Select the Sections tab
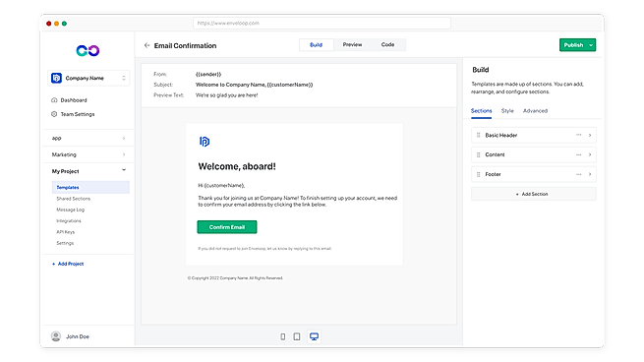The height and width of the screenshot is (362, 644). coord(481,110)
